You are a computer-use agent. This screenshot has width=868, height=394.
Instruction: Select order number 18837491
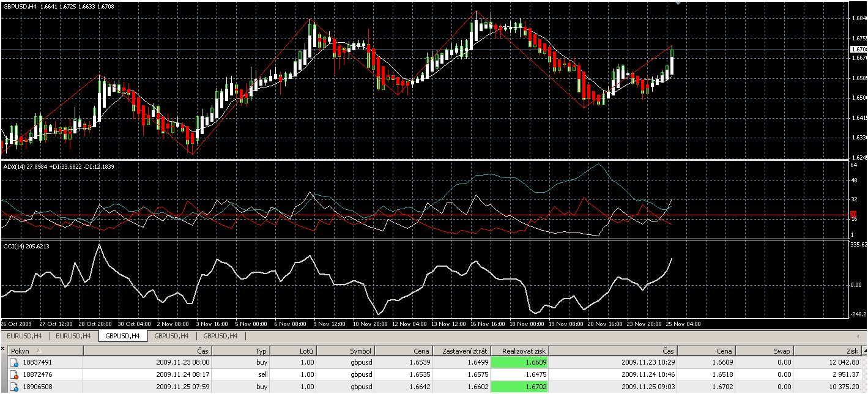(37, 362)
